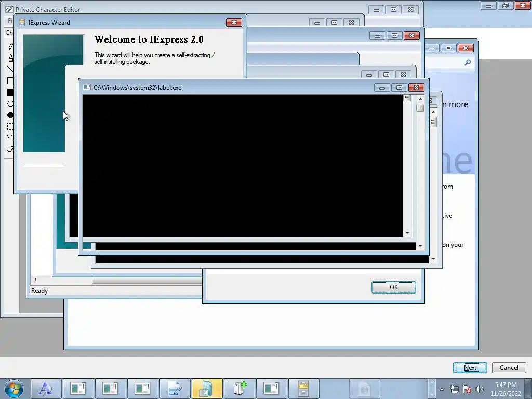Click the label.exe outer scrollbar up arrow
This screenshot has width=532, height=399.
[420, 99]
